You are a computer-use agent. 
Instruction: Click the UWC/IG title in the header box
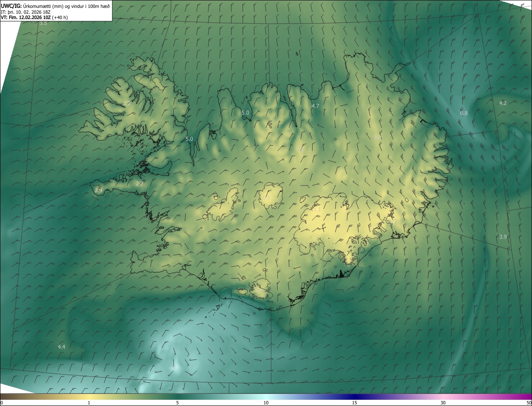(11, 5)
